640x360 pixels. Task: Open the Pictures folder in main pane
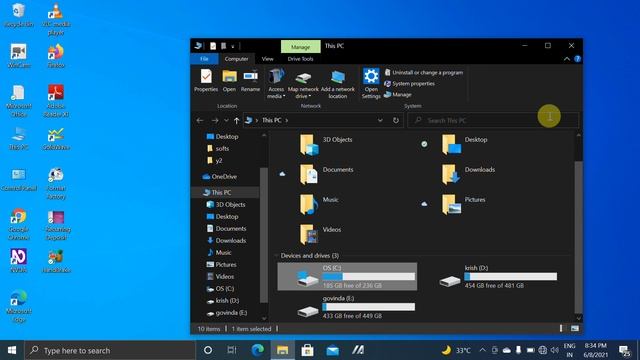464,204
